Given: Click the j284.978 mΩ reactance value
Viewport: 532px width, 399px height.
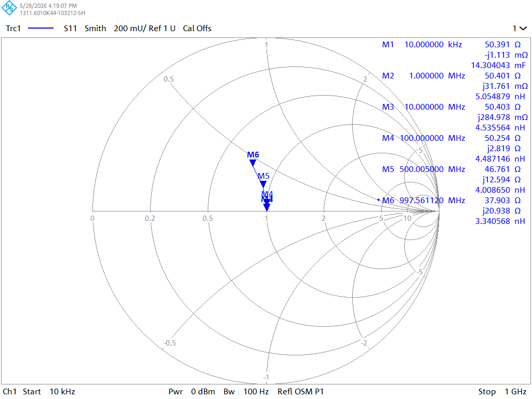Looking at the screenshot, I should tap(503, 117).
